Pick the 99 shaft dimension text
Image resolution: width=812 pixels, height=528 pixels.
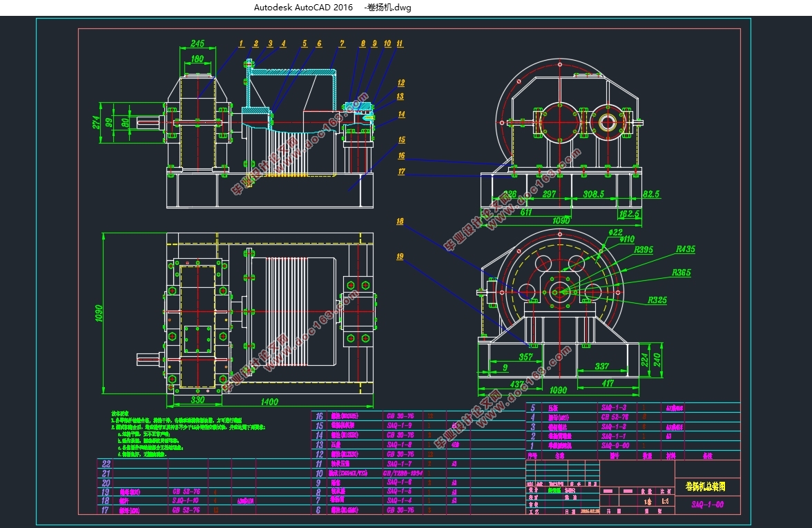(x=109, y=122)
